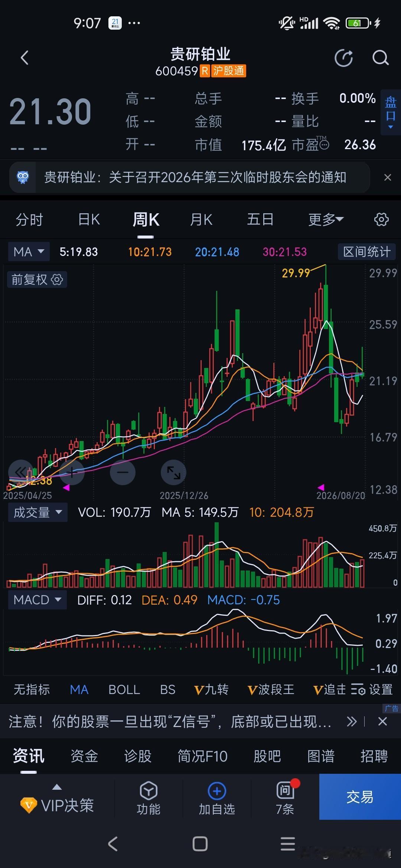
Task: Open the 图谱 section tab
Action: [x=321, y=756]
